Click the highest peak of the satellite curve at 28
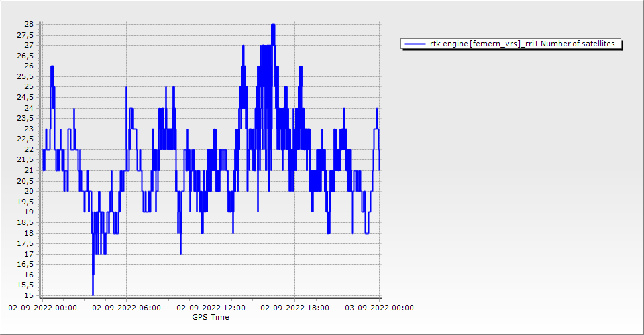The width and height of the screenshot is (644, 335). (x=273, y=25)
